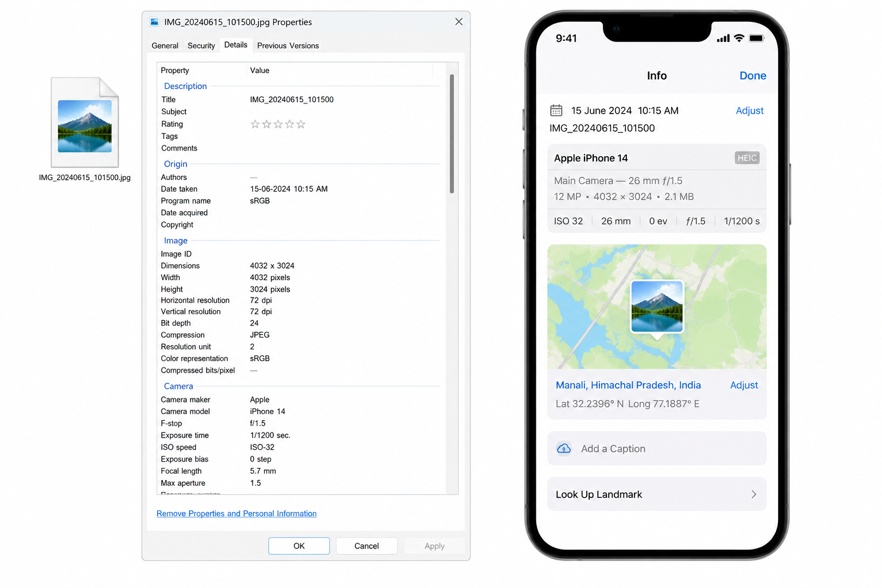Screen dimensions: 882x588
Task: Tap Adjust next to Manali location
Action: (x=744, y=385)
